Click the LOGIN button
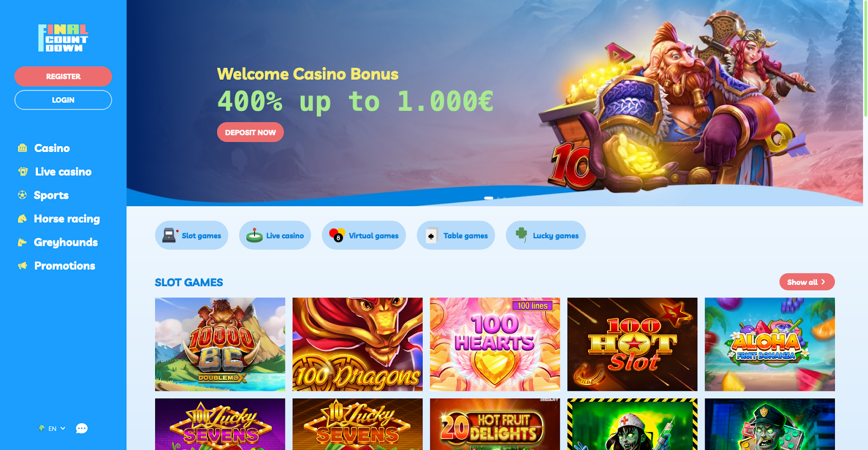 click(x=63, y=100)
